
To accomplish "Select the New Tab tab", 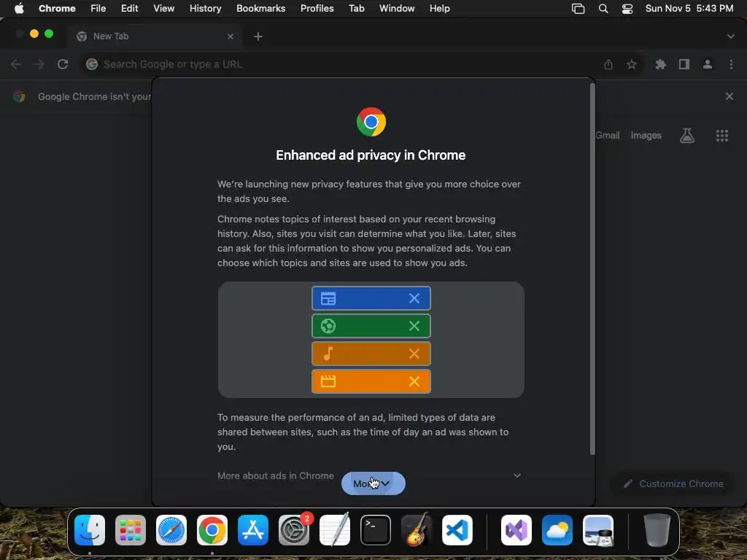I will (x=155, y=36).
